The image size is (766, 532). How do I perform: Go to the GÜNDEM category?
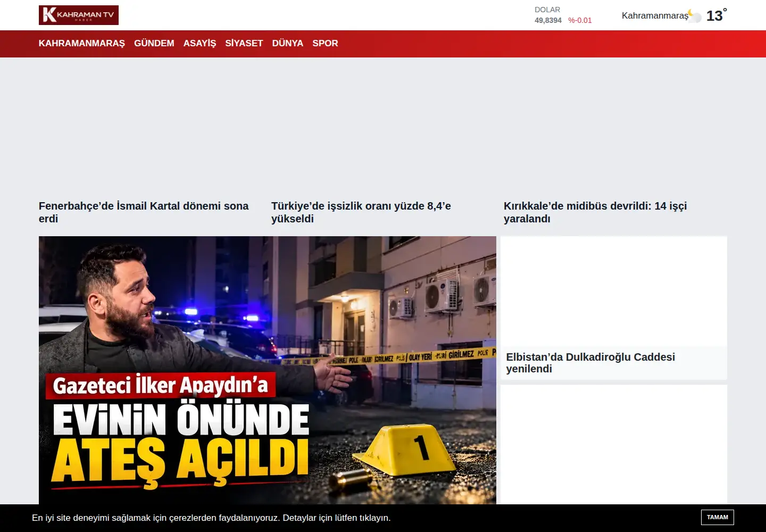(x=154, y=44)
